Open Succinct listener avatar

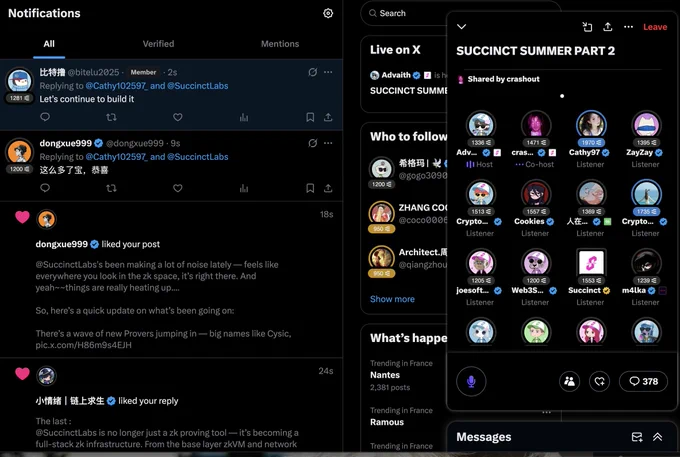(591, 263)
